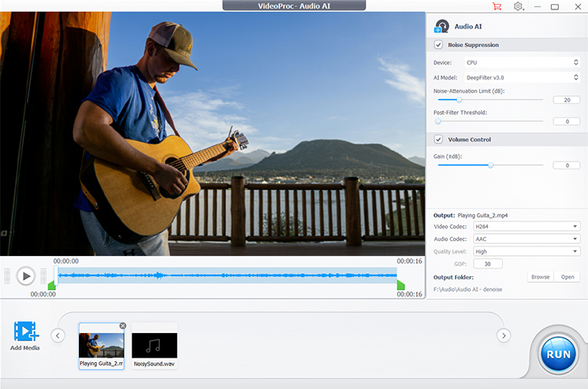Click the shopping cart icon
This screenshot has width=588, height=389.
pos(497,6)
